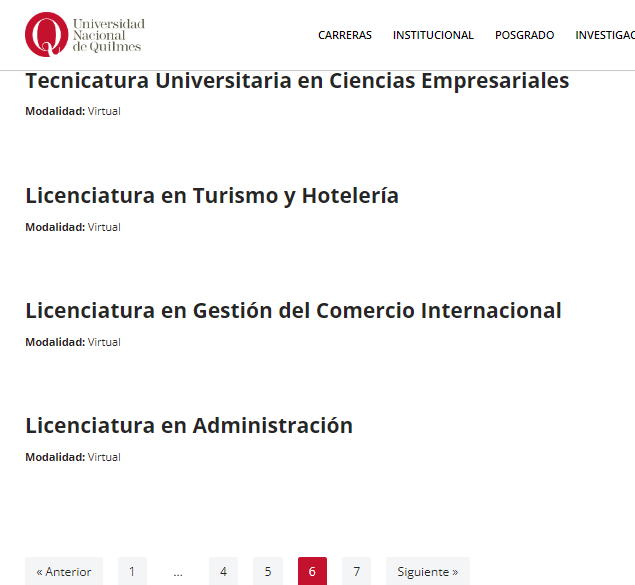The height and width of the screenshot is (585, 635).
Task: Click the Modalidad: Virtual text under Turismo y Hotelería
Action: point(73,227)
